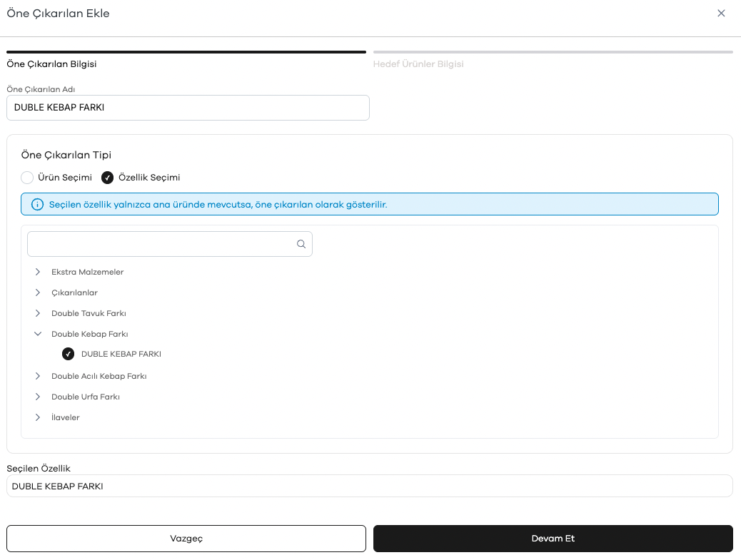741x560 pixels.
Task: Collapse the Double Kebap Farkı group
Action: click(x=38, y=334)
